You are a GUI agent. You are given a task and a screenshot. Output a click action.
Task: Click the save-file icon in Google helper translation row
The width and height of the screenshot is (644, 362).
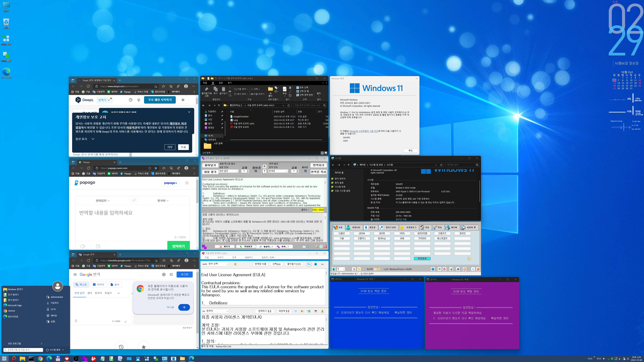point(309,311)
